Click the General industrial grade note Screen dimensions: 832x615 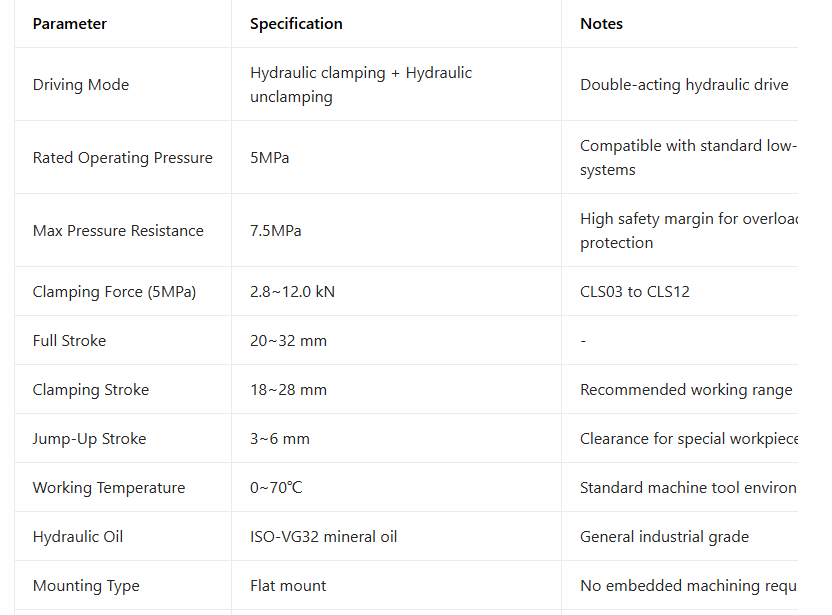tap(664, 537)
